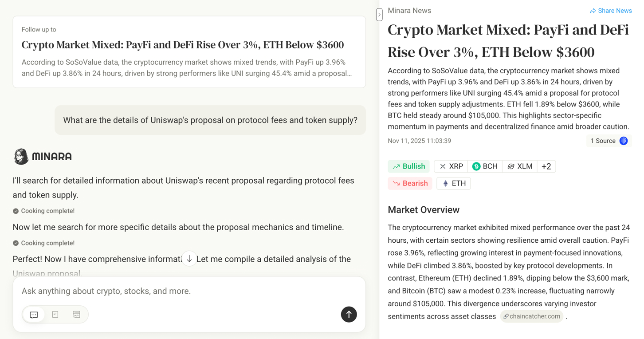Screen dimensions: 644x339
Task: Select the chat mode icon
Action: pyautogui.click(x=34, y=315)
